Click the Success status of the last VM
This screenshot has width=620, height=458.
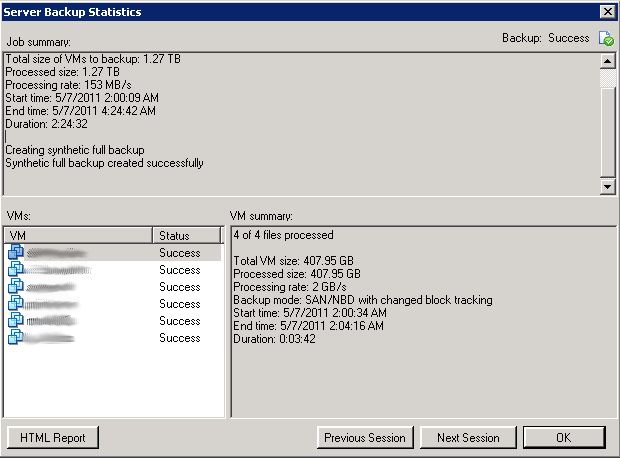[180, 338]
